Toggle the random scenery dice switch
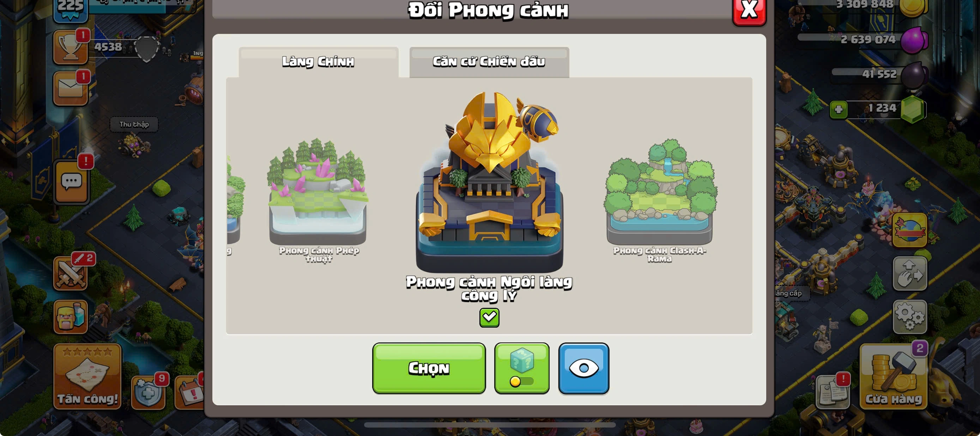 click(x=522, y=368)
